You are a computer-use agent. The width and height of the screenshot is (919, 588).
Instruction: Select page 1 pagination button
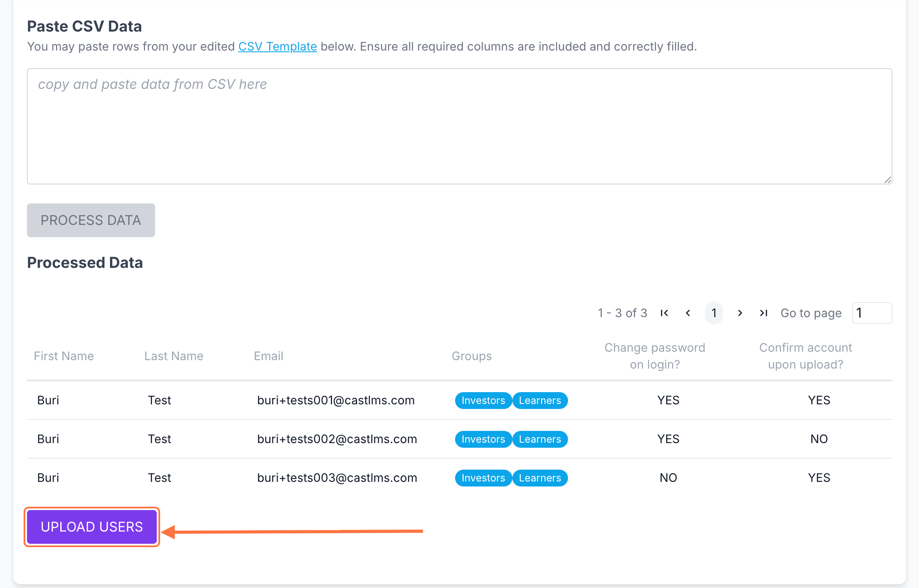coord(714,313)
